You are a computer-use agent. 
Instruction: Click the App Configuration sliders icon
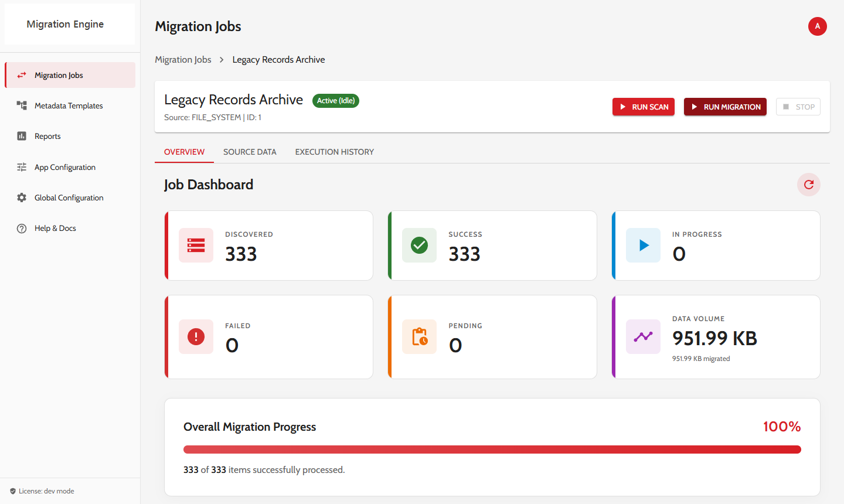[x=22, y=167]
